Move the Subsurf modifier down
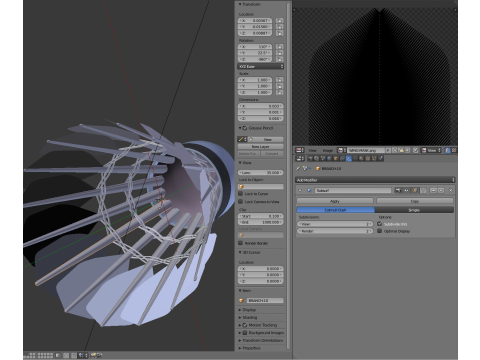Screen dimensions: 480x360 [441, 190]
